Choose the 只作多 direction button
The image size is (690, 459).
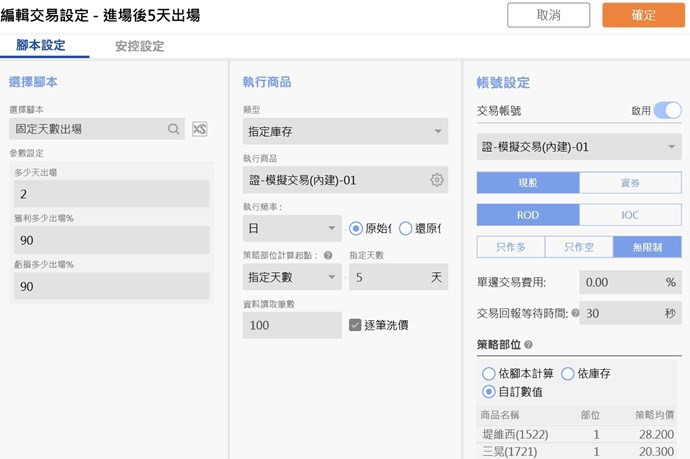click(510, 247)
